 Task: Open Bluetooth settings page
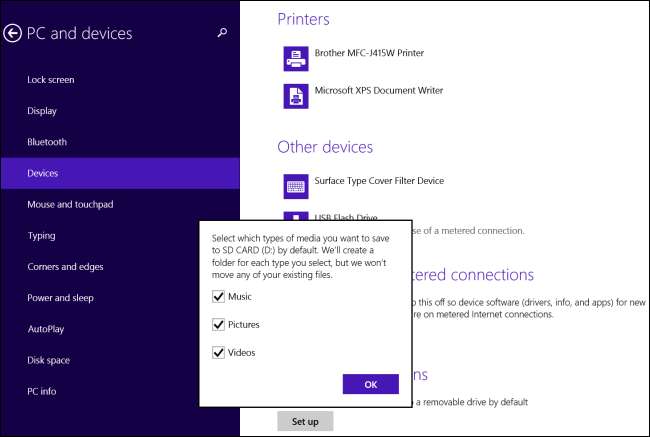47,142
